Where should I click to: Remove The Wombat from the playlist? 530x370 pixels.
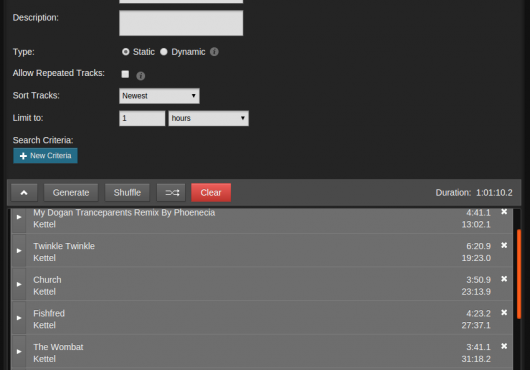point(504,346)
